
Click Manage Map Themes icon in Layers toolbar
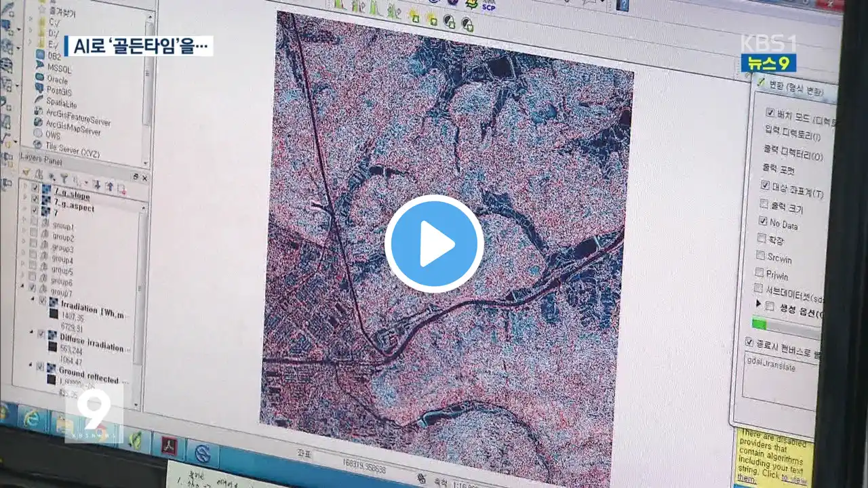tap(52, 178)
